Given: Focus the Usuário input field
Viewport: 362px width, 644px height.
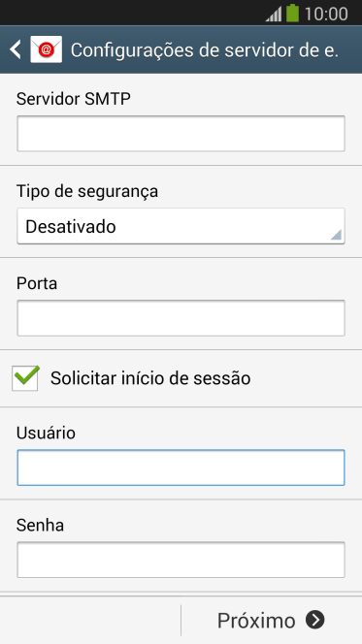Looking at the screenshot, I should 181,467.
